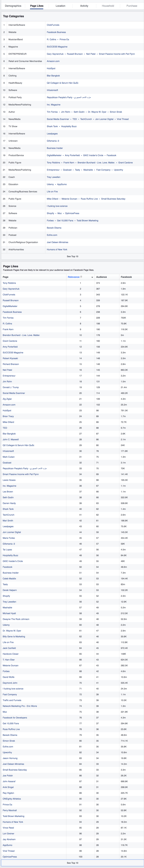Image resolution: width=144 pixels, height=868 pixels.
Task: Toggle the Relevance sort arrow
Action: pyautogui.click(x=92, y=277)
